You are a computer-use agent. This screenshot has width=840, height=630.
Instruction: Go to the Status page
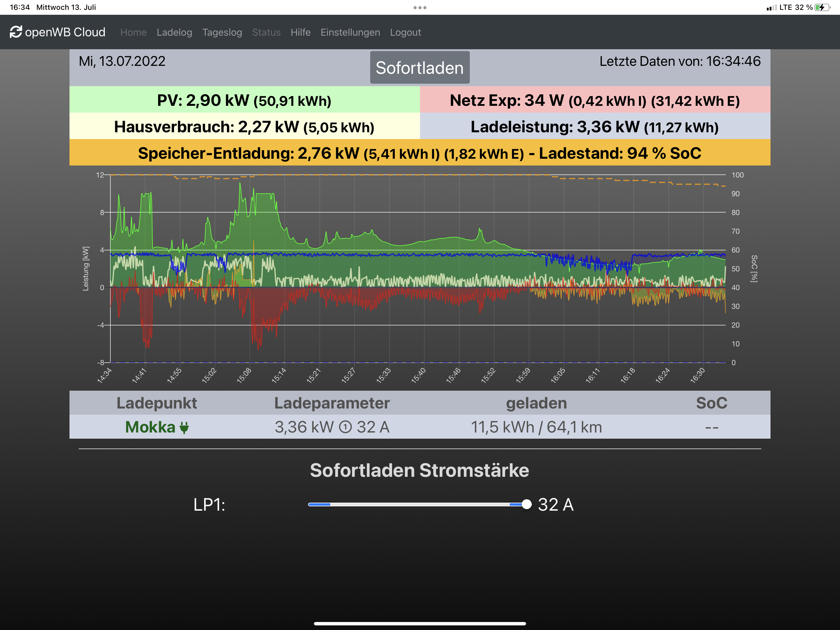[x=266, y=32]
